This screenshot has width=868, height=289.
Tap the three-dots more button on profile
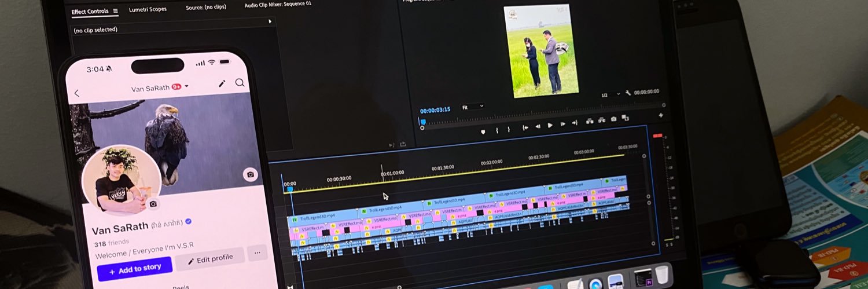pos(257,253)
